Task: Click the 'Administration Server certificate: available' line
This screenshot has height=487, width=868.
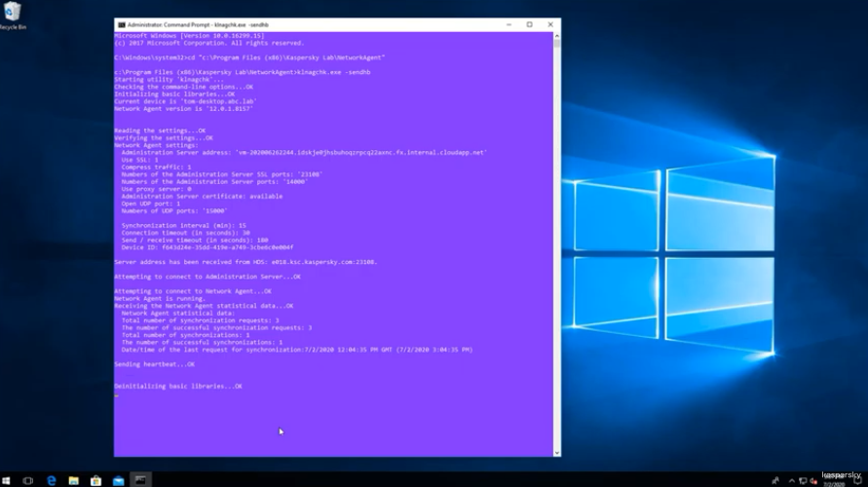Action: point(202,196)
